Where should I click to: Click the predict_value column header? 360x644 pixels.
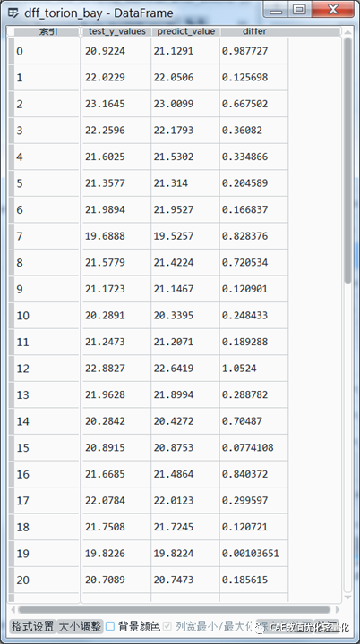point(185,31)
